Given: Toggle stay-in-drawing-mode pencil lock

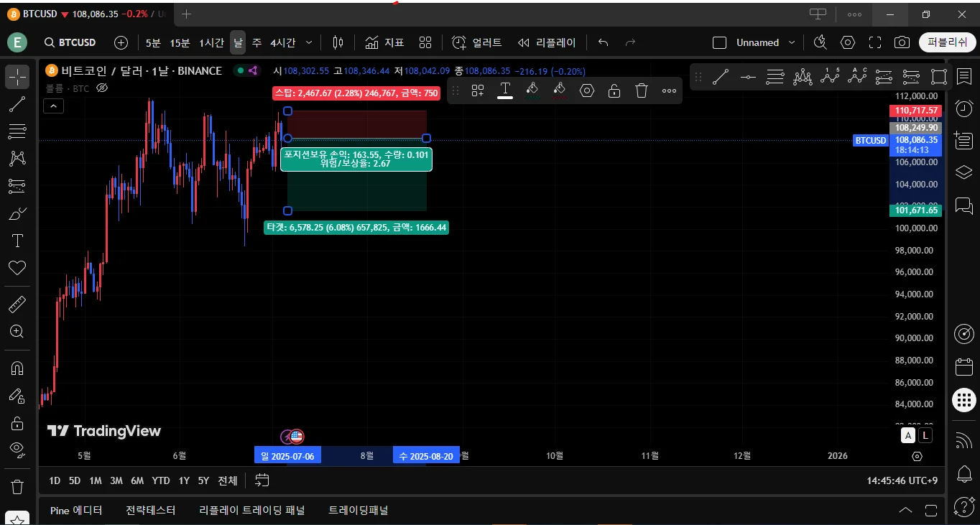Looking at the screenshot, I should [17, 396].
